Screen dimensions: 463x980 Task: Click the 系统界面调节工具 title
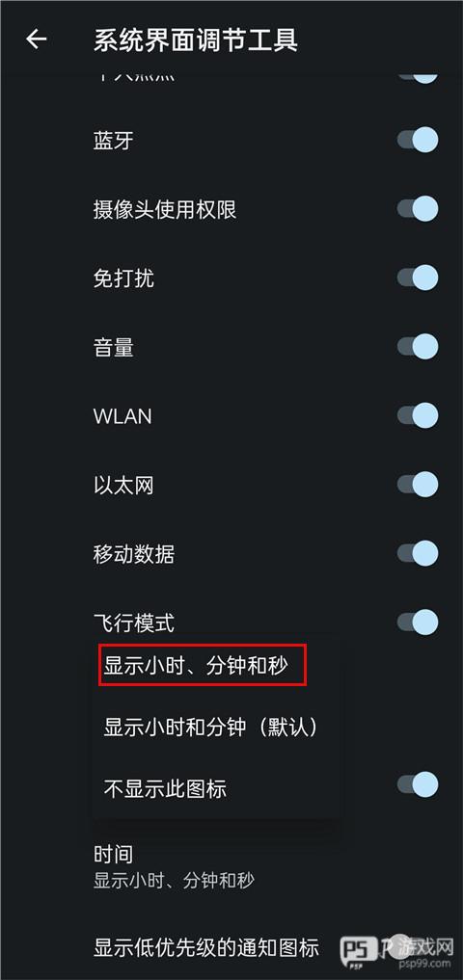[x=196, y=40]
